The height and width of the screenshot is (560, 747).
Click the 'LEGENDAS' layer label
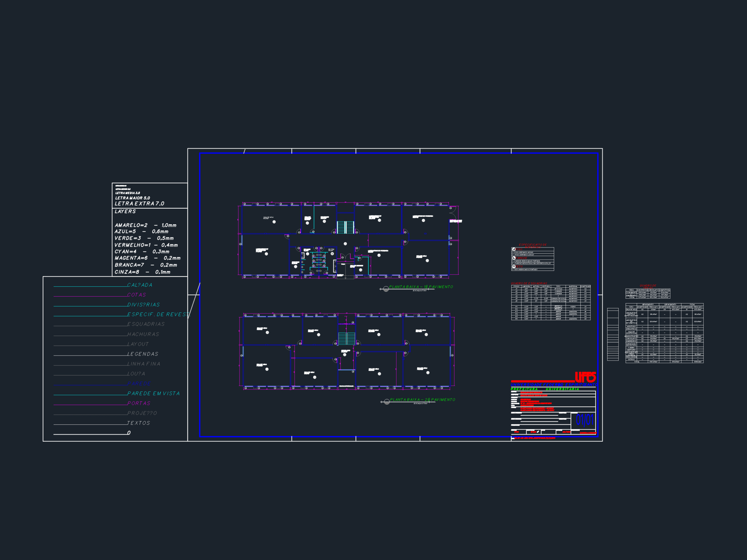coord(143,354)
